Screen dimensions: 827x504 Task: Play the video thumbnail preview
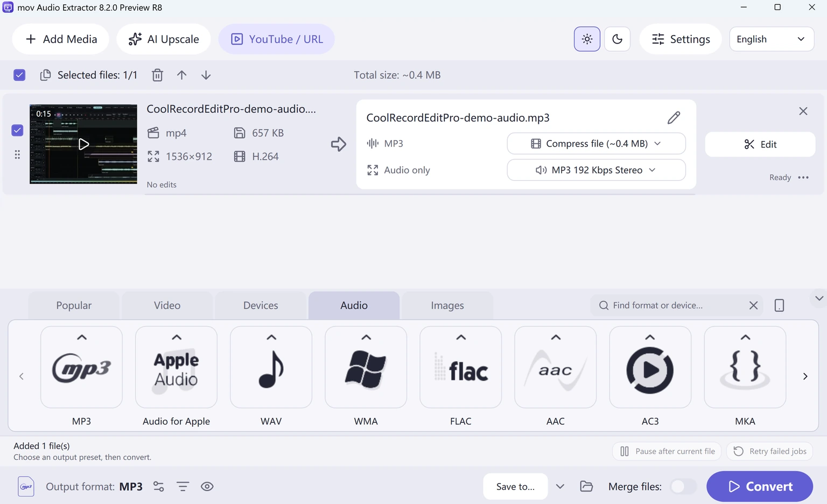pos(83,144)
